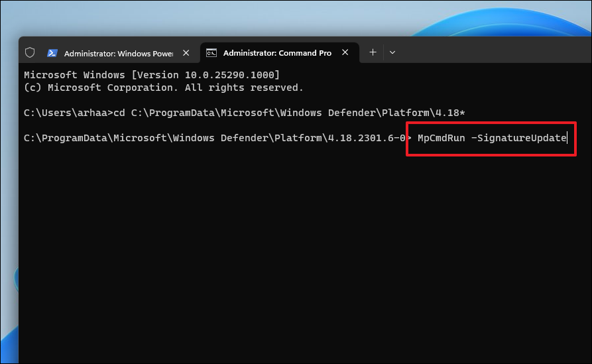Viewport: 592px width, 364px height.
Task: Click the 'cd C:\ProgramData\Microsoft\Windows Defender\Platform\4.18*' command
Action: click(x=289, y=113)
